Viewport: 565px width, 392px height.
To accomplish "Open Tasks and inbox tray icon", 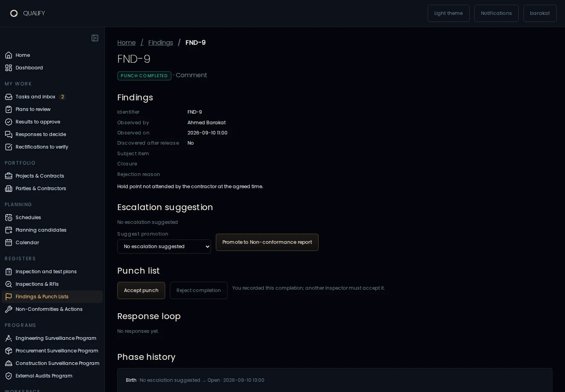I will pyautogui.click(x=9, y=97).
